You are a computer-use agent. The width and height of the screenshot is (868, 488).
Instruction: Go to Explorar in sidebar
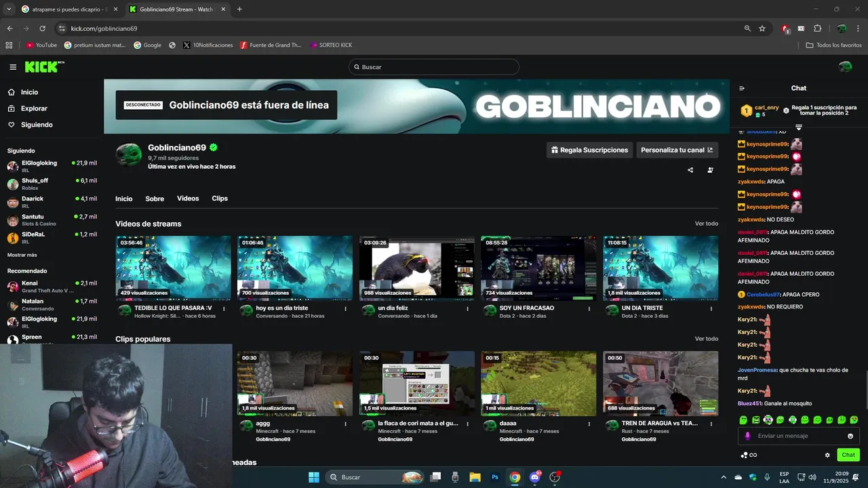[x=28, y=108]
